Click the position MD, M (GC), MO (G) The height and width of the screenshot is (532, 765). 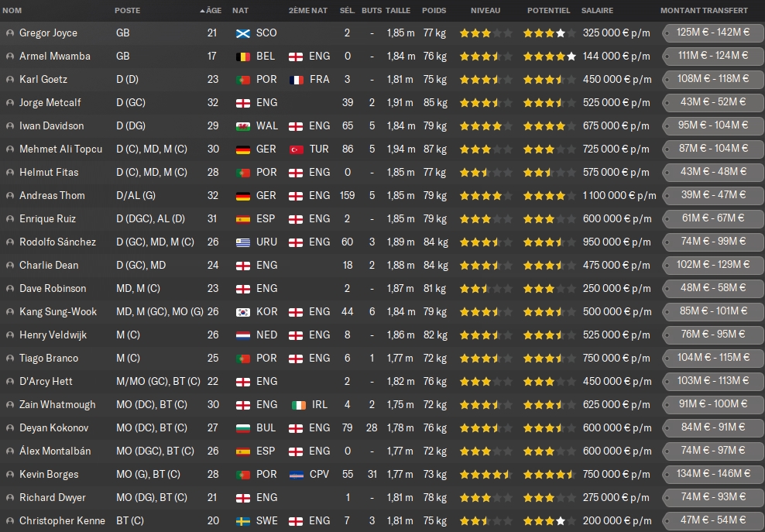(x=160, y=312)
